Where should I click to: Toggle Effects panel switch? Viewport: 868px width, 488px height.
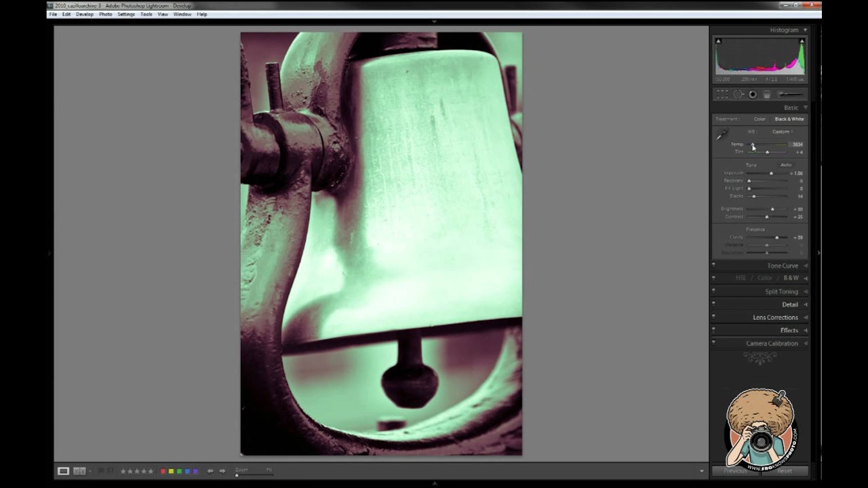point(713,329)
